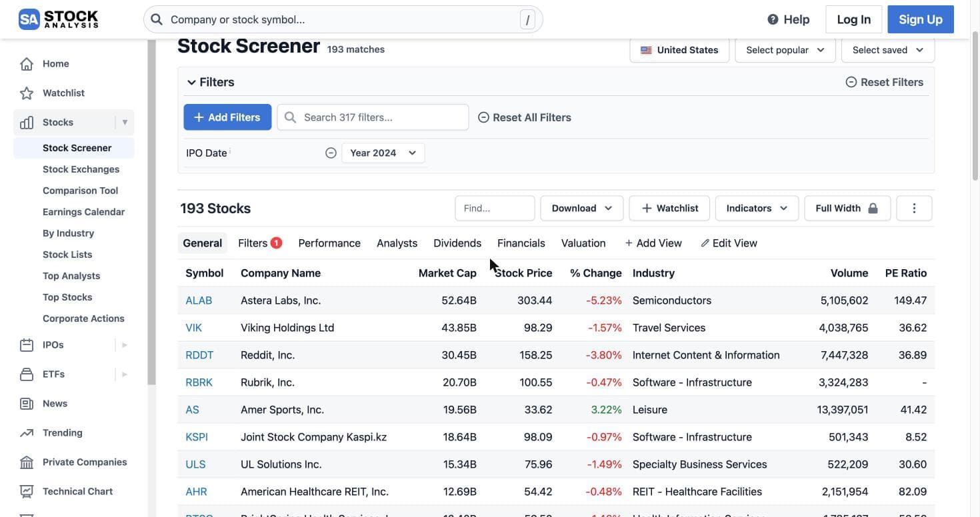Open Top Analysts in sidebar
This screenshot has height=517, width=980.
[x=71, y=276]
